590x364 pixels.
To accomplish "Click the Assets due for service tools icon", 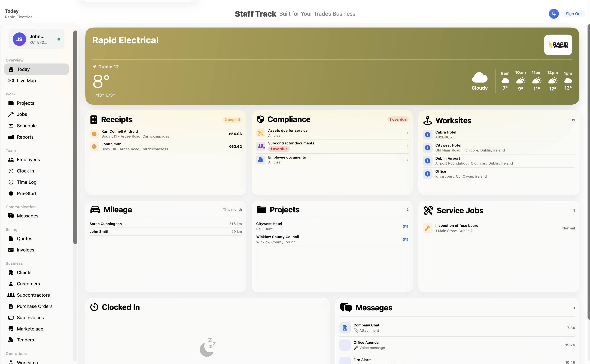I will coord(261,133).
